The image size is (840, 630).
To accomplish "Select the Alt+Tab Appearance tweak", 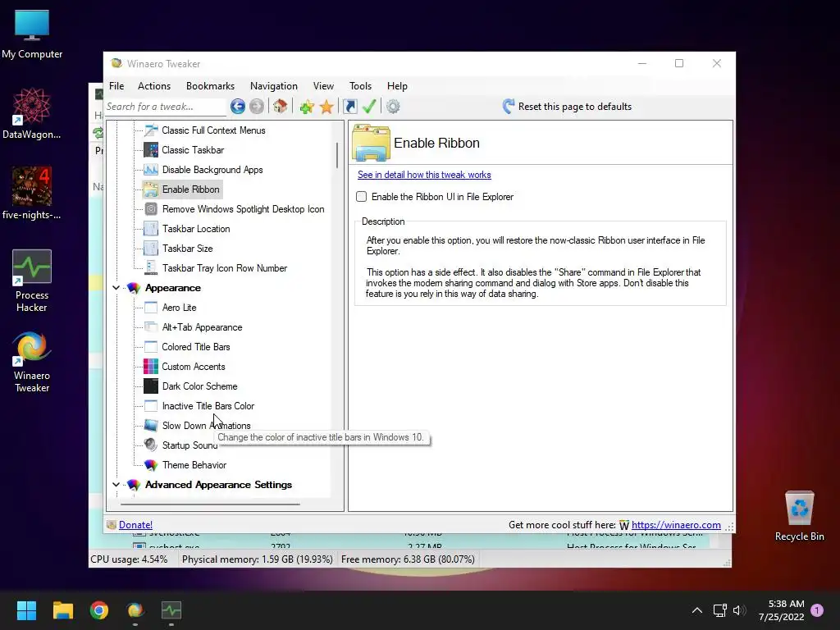I will click(202, 327).
